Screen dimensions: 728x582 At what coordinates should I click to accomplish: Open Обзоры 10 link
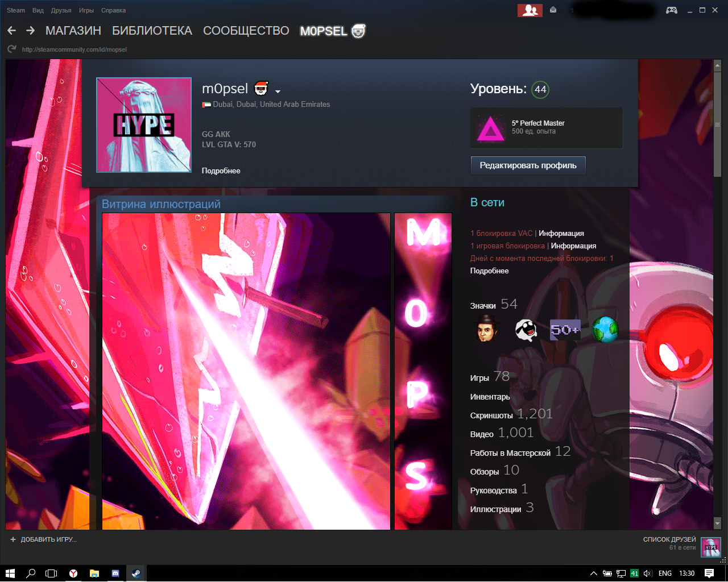point(494,471)
